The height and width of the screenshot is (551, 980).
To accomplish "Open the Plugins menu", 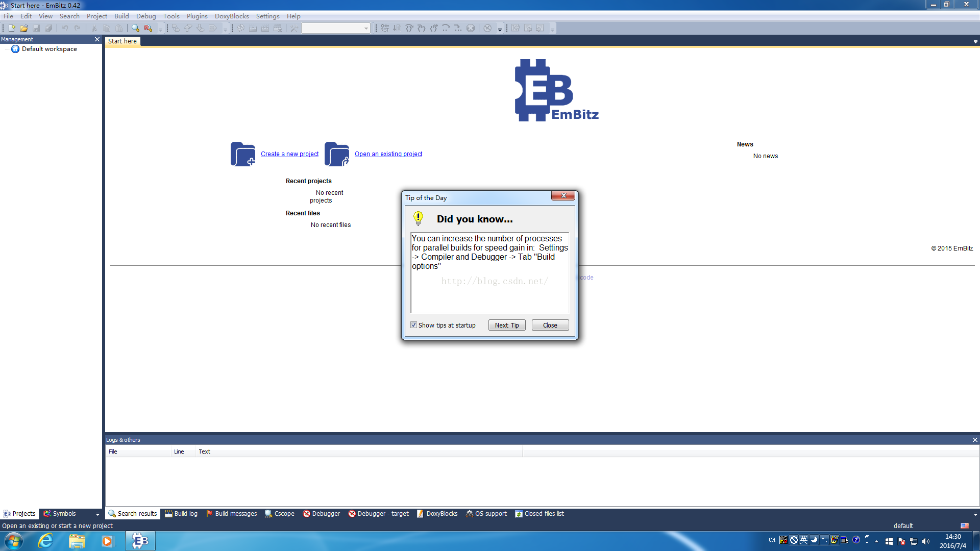I will tap(197, 16).
